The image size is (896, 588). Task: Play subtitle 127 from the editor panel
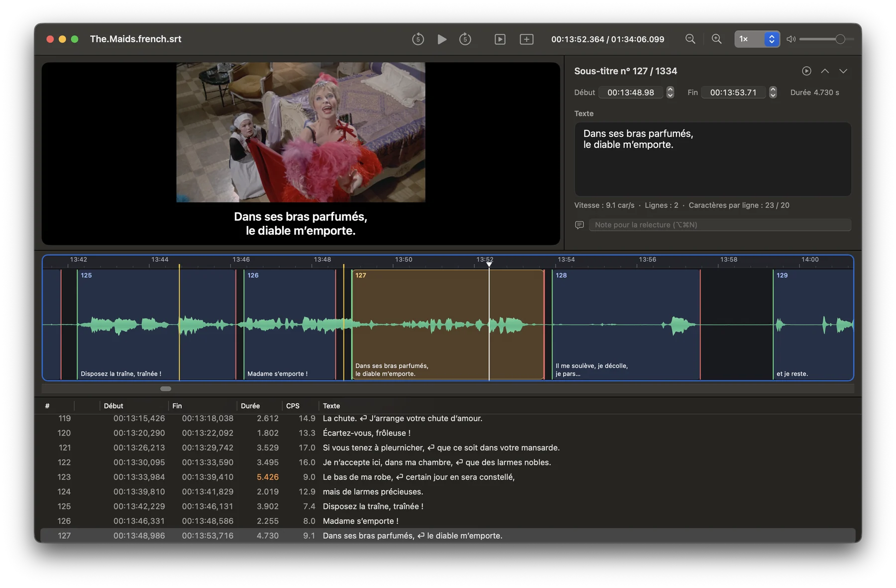click(806, 71)
